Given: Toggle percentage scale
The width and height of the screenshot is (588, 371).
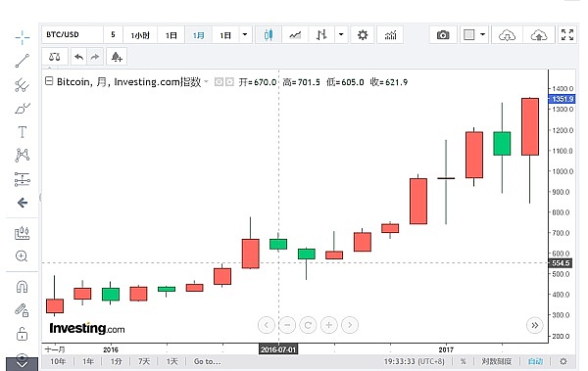Looking at the screenshot, I should (x=464, y=361).
